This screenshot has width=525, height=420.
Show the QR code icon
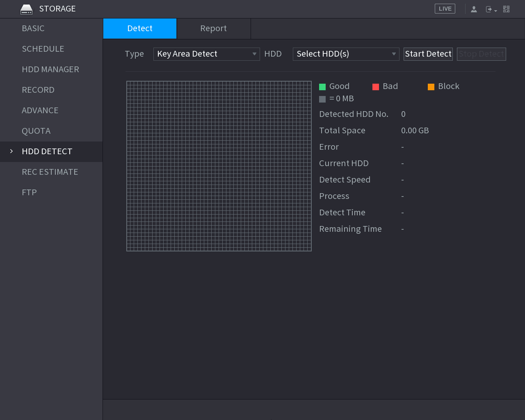507,9
